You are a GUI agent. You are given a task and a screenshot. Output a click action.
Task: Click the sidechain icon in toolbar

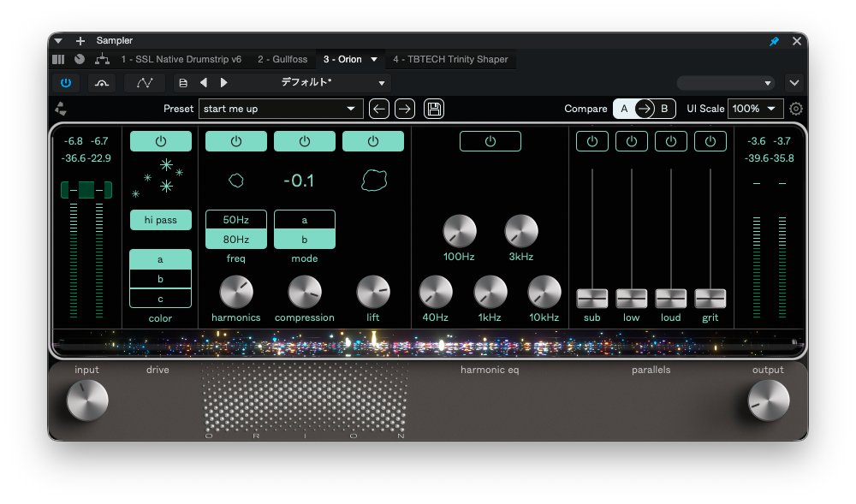(x=102, y=83)
